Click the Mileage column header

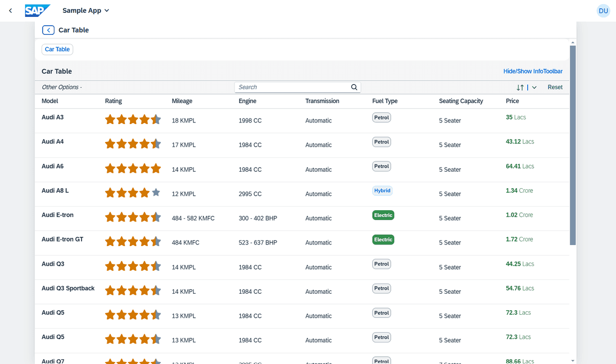182,101
